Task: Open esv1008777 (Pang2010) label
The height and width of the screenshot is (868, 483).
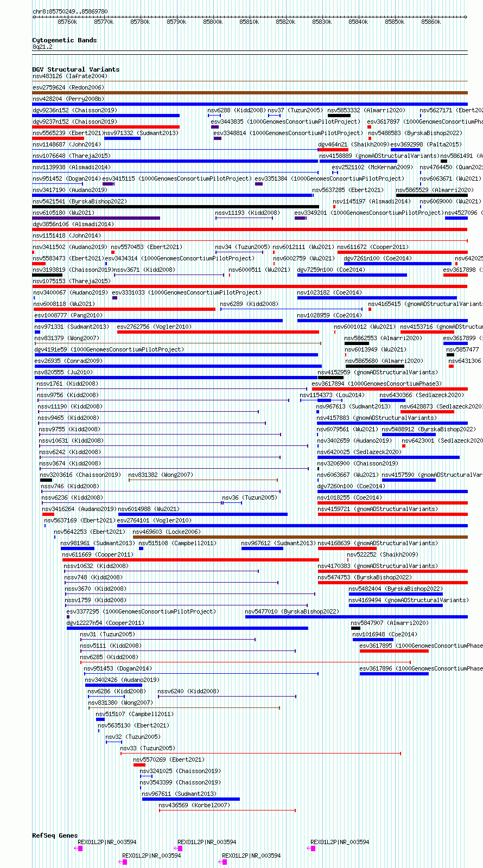Action: [68, 316]
